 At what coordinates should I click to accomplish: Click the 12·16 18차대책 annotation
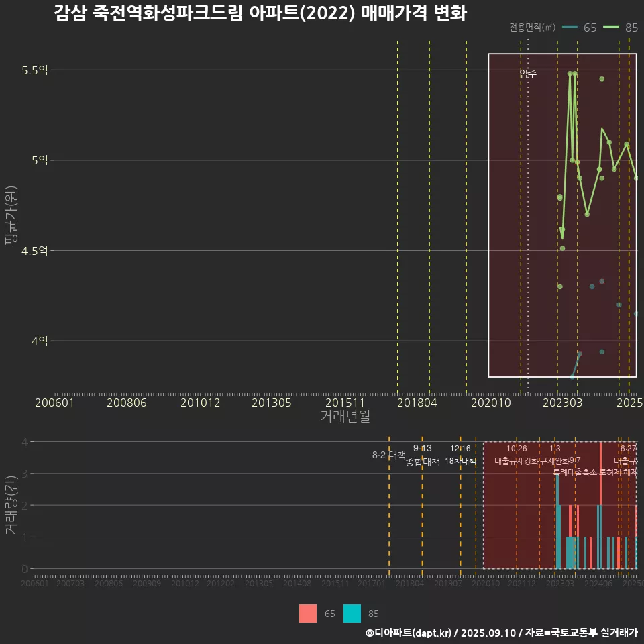point(460,455)
